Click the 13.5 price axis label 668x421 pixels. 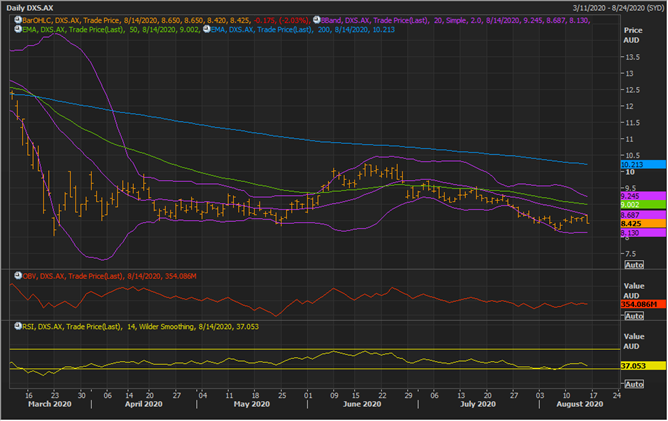pyautogui.click(x=632, y=57)
